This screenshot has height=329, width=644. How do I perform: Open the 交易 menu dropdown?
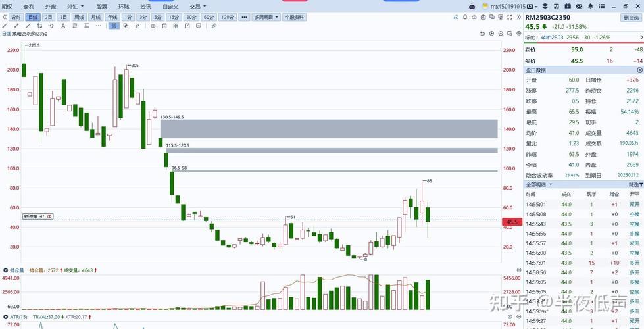tap(196, 6)
